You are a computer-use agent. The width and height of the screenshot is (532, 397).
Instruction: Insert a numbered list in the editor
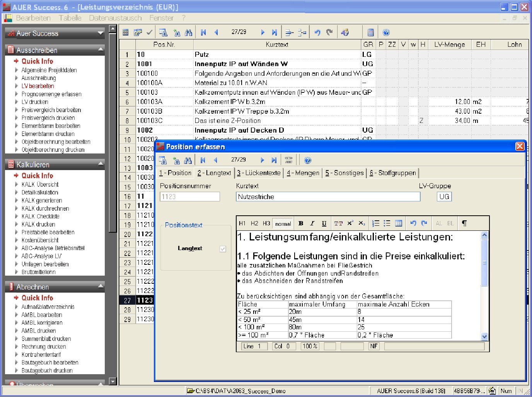[375, 223]
